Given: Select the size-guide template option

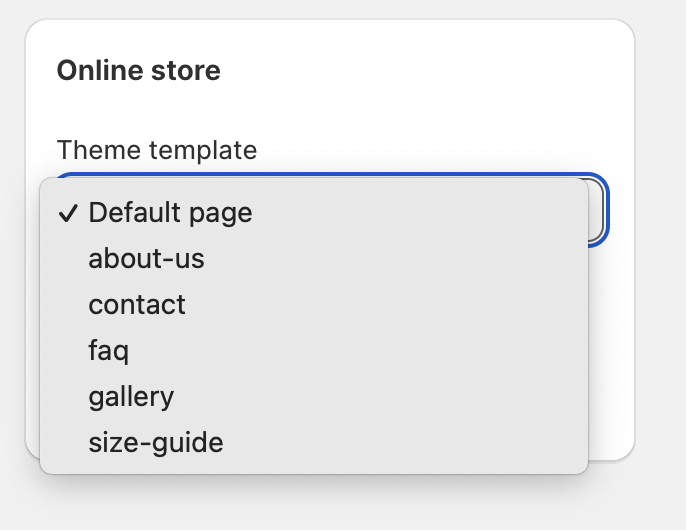Looking at the screenshot, I should pyautogui.click(x=155, y=442).
